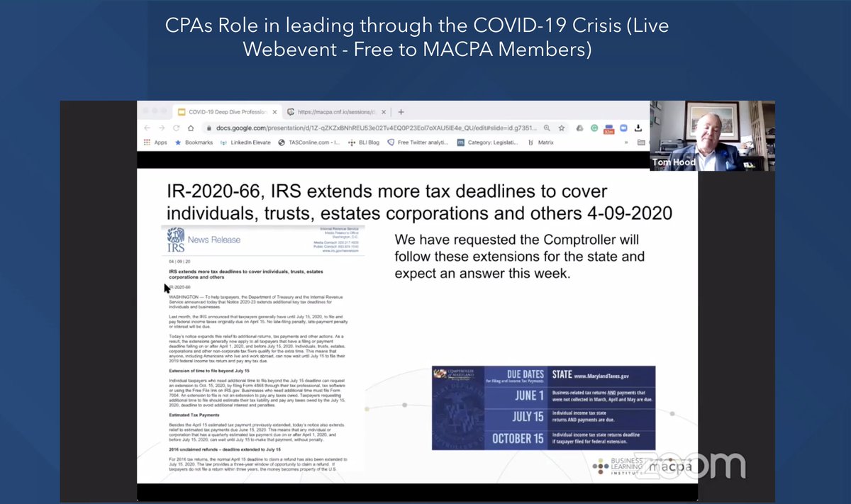Screen dimensions: 851x504
Task: Open the Google Drive extension icon
Action: (580, 128)
